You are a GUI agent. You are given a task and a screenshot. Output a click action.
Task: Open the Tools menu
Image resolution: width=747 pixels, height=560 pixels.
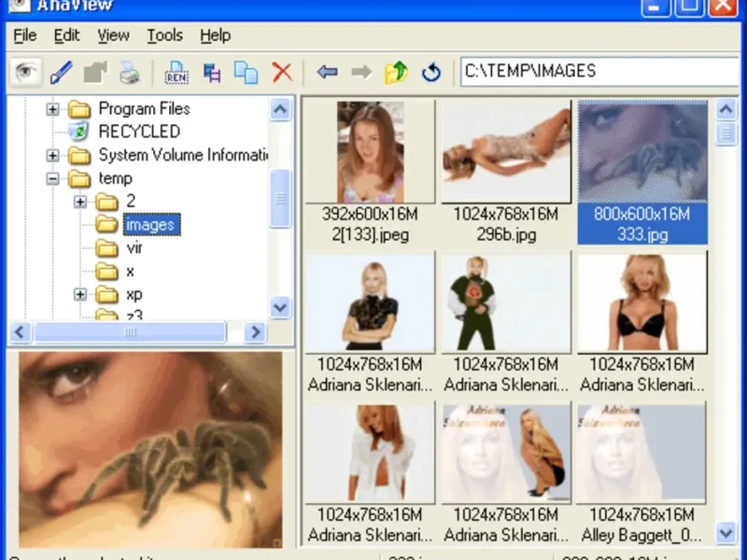pyautogui.click(x=164, y=35)
